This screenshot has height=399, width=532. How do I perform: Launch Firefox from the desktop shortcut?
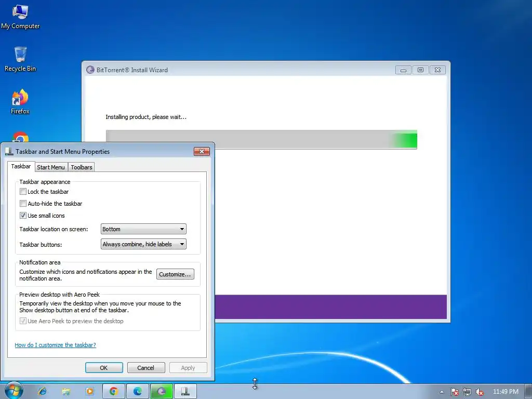[20, 102]
